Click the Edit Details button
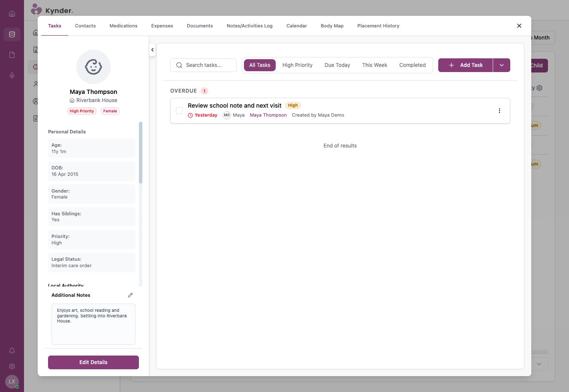569x392 pixels. (x=93, y=362)
